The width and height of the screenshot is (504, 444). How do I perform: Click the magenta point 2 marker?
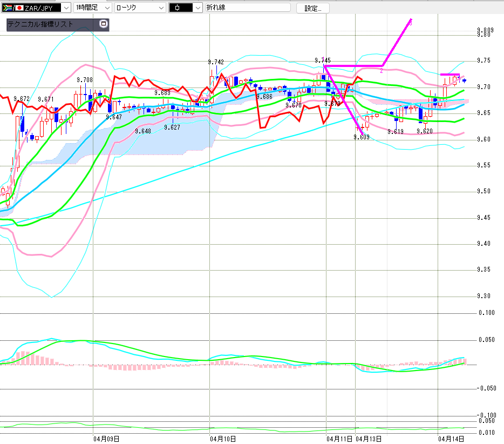coord(381,70)
